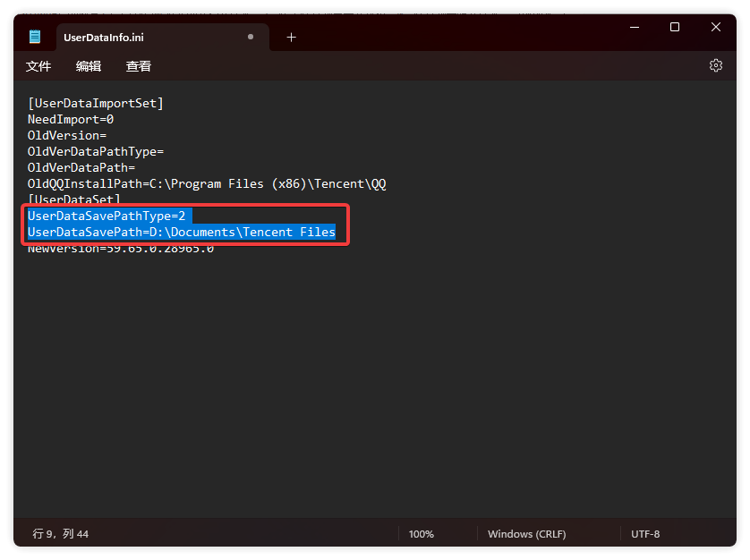Click the Windows (CRLF) line ending indicator
The image size is (750, 560).
[x=526, y=534]
